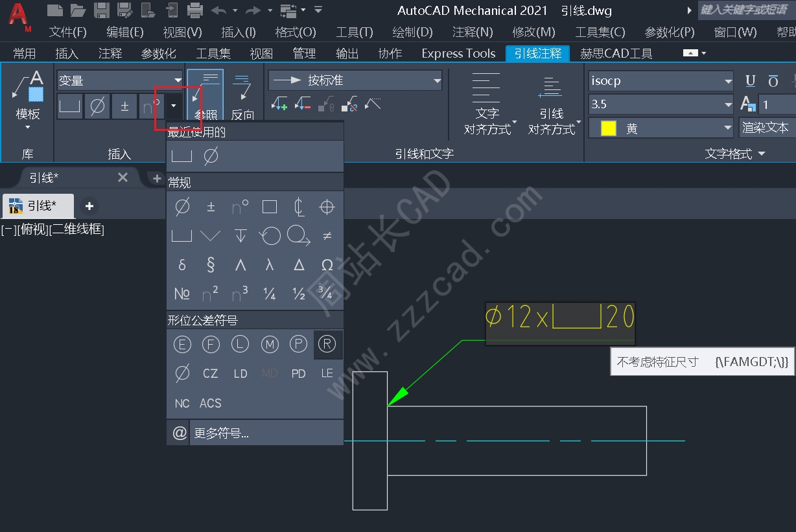Insert the not-equal ≠ symbol
Viewport: 796px width, 532px height.
click(327, 236)
